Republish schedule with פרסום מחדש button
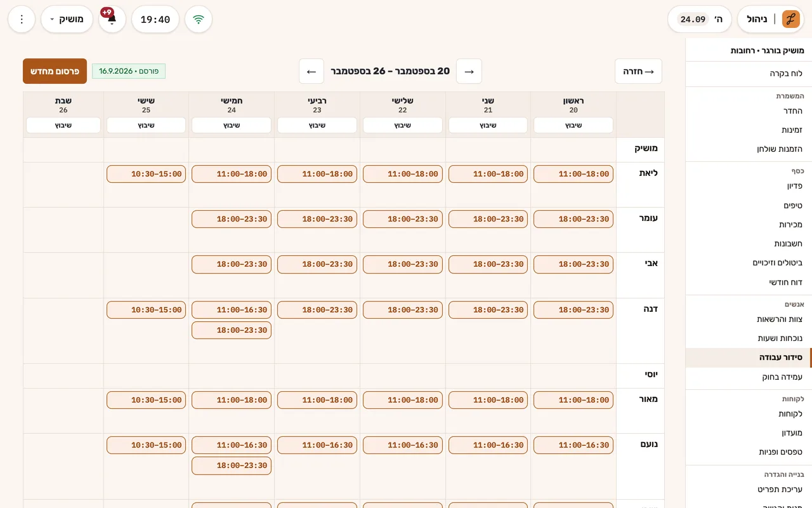Image resolution: width=812 pixels, height=508 pixels. tap(55, 71)
